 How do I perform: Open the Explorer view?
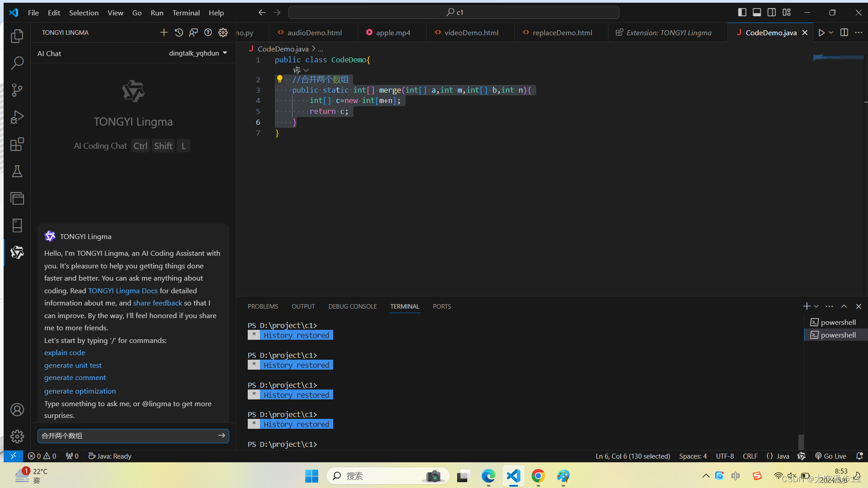17,36
